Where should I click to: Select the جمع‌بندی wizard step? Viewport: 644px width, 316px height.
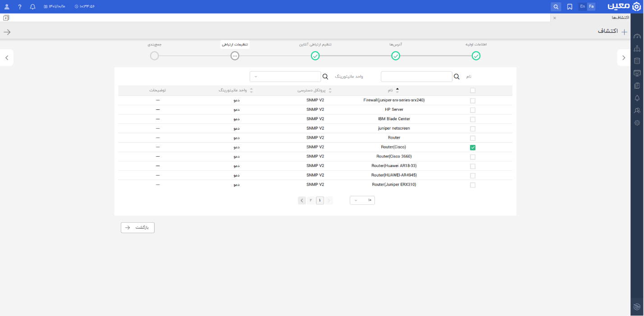[x=155, y=56]
